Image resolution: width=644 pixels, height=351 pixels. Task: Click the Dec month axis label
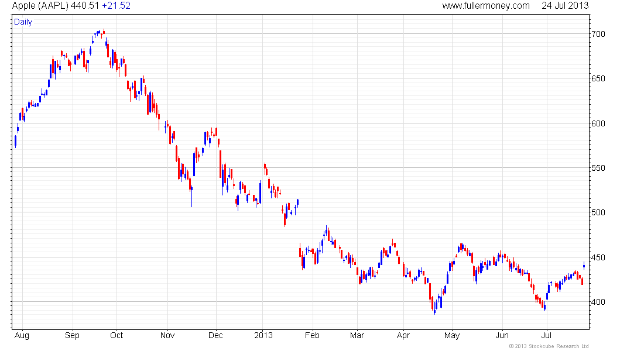click(x=215, y=335)
